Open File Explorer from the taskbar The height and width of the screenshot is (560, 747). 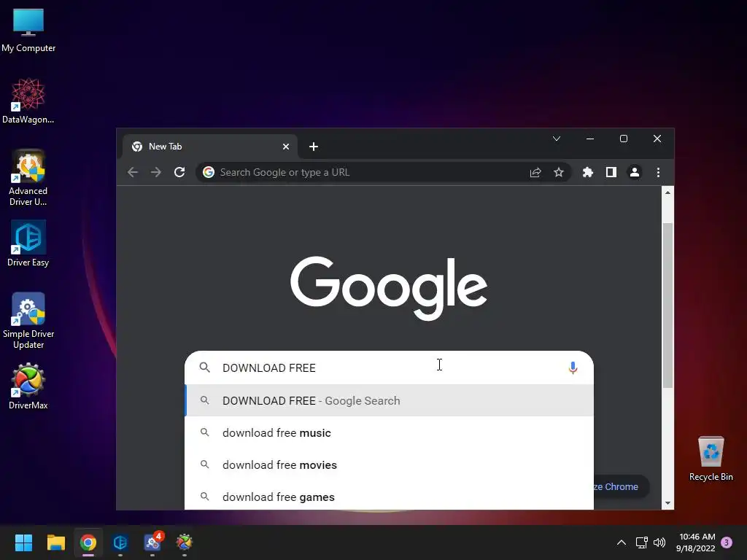click(55, 542)
